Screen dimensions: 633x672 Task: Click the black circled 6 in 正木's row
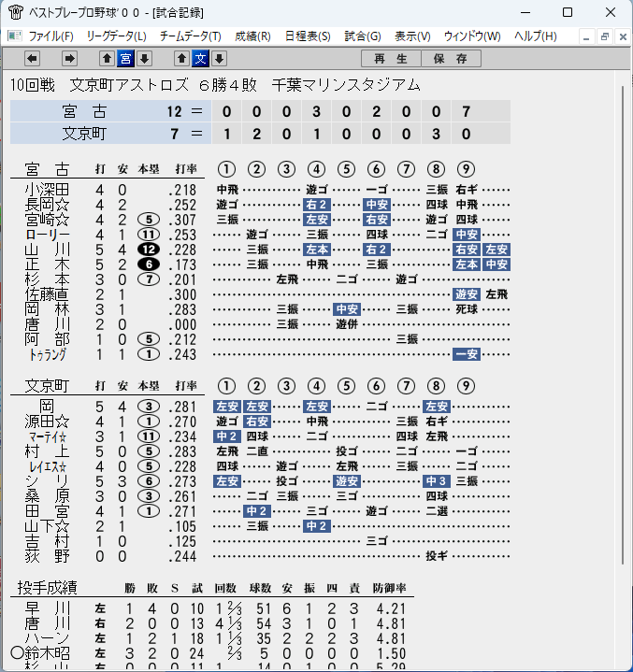pyautogui.click(x=149, y=265)
